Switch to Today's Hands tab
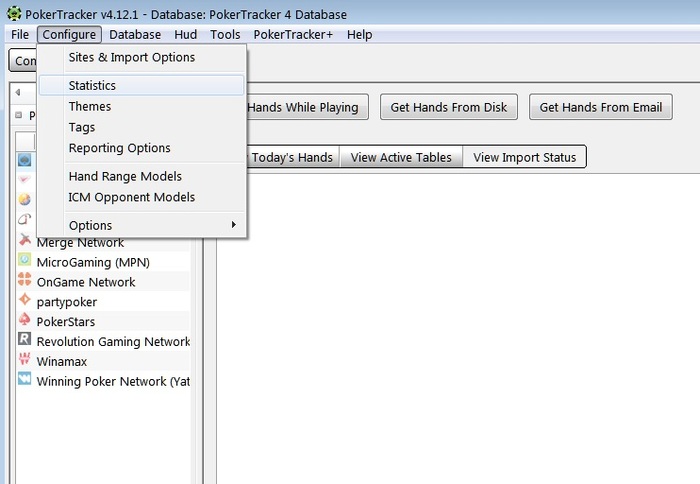700x484 pixels. click(293, 157)
